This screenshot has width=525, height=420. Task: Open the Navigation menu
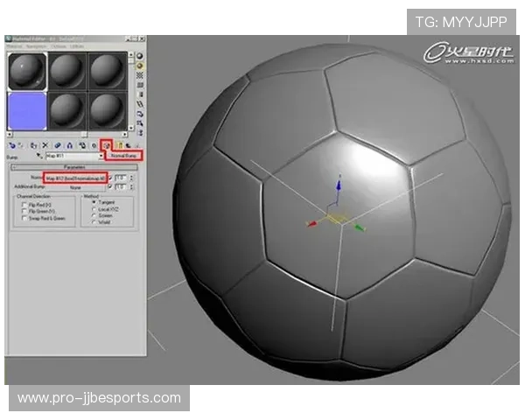[36, 46]
